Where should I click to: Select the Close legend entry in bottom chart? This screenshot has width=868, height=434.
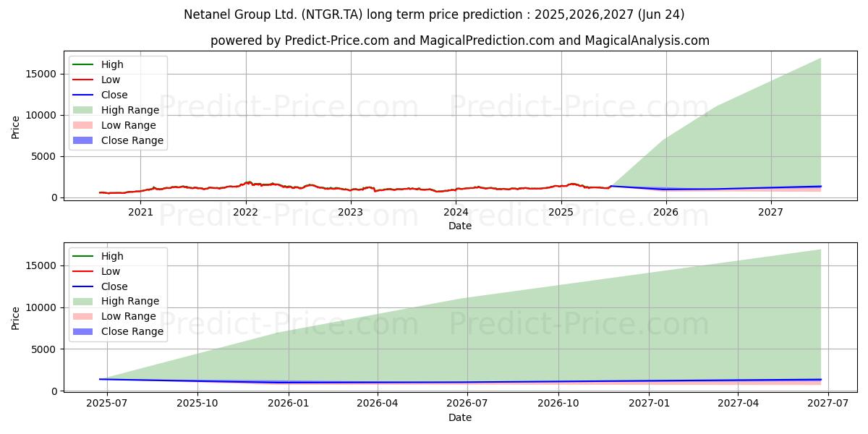(x=101, y=286)
